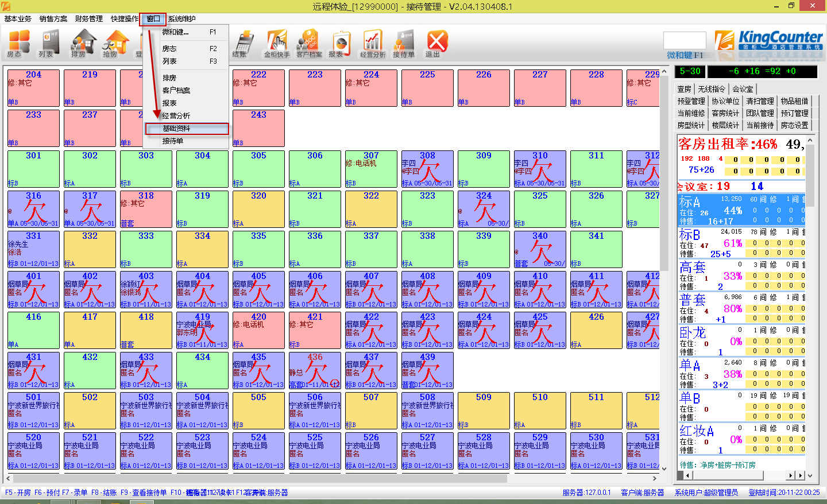Open the 房态 room status toolbar icon
The height and width of the screenshot is (504, 827).
pyautogui.click(x=18, y=44)
